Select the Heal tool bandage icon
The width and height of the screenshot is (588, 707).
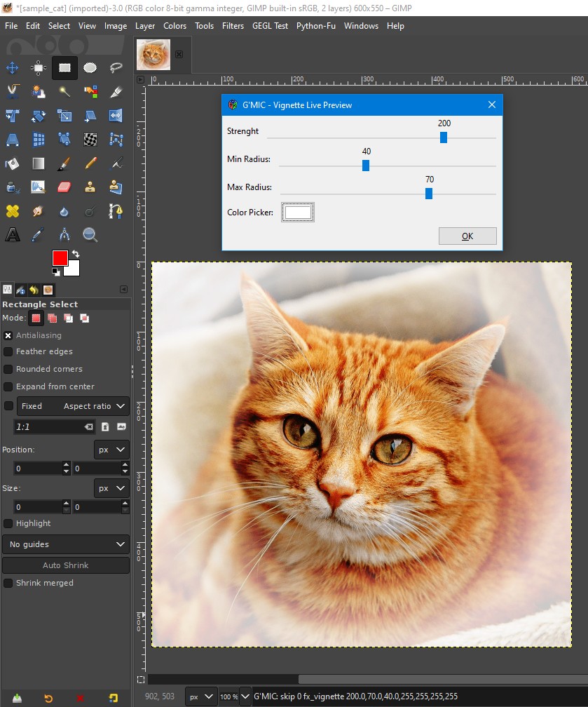pyautogui.click(x=13, y=211)
